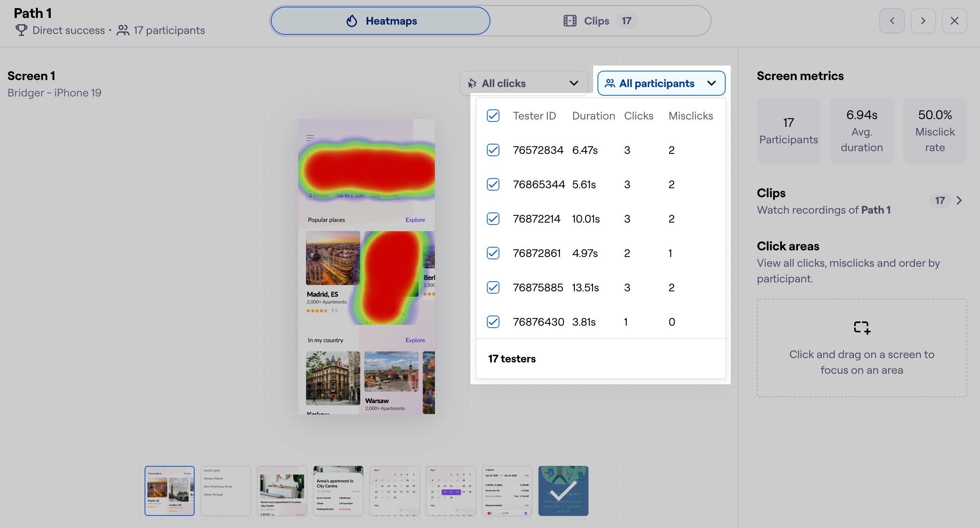Select the city list screen thumbnail

click(x=226, y=491)
